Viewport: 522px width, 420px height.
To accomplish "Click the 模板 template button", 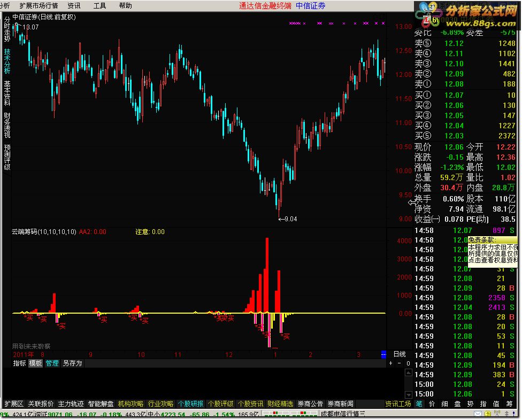I will pyautogui.click(x=35, y=363).
